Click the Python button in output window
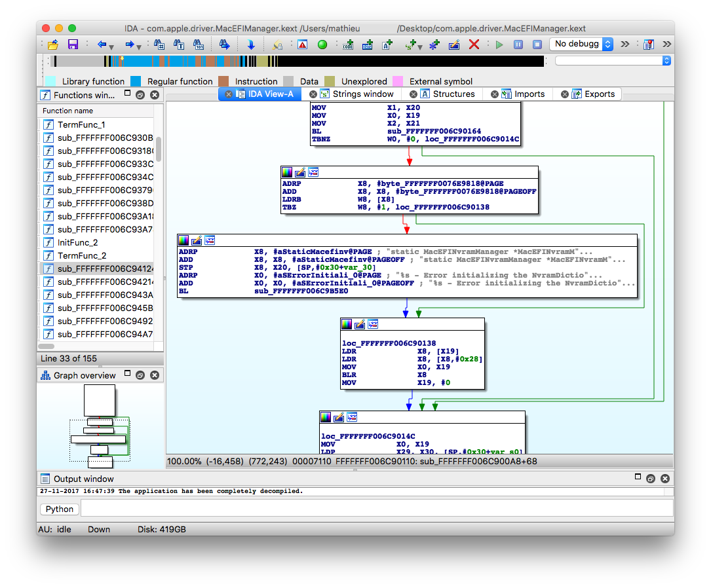 pos(60,509)
